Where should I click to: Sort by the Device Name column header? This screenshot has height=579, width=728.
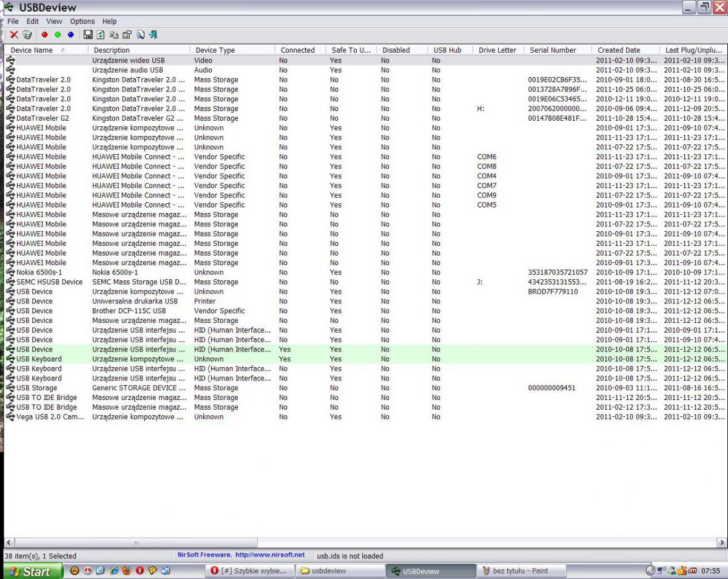47,50
